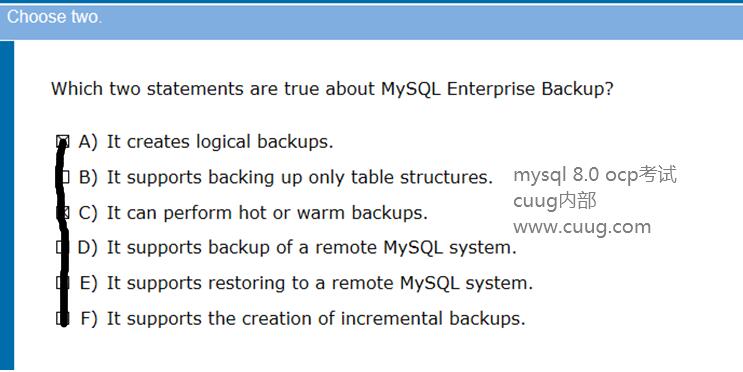Open the www.cuug.com watermark link

[582, 227]
